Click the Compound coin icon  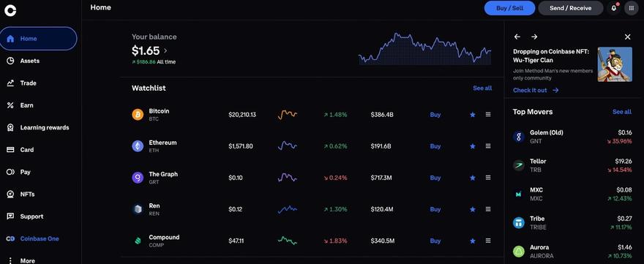click(138, 241)
